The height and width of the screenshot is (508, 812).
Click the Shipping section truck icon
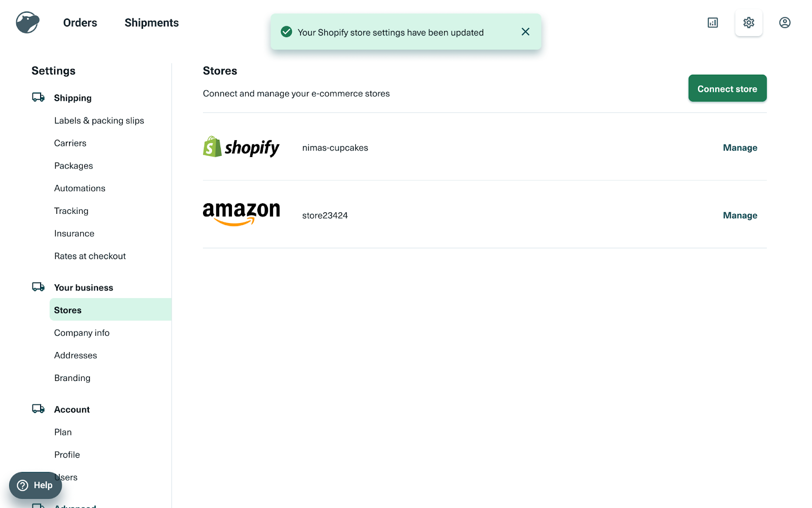click(x=38, y=98)
